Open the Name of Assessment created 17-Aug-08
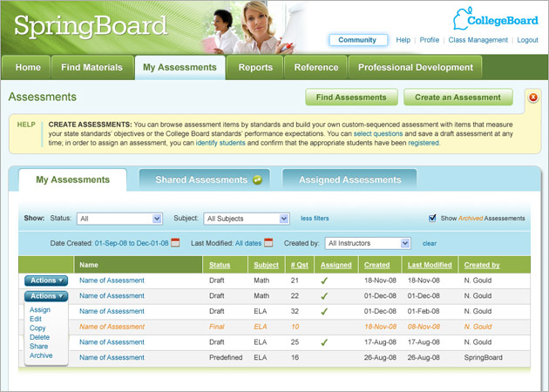The height and width of the screenshot is (392, 549). (x=112, y=342)
